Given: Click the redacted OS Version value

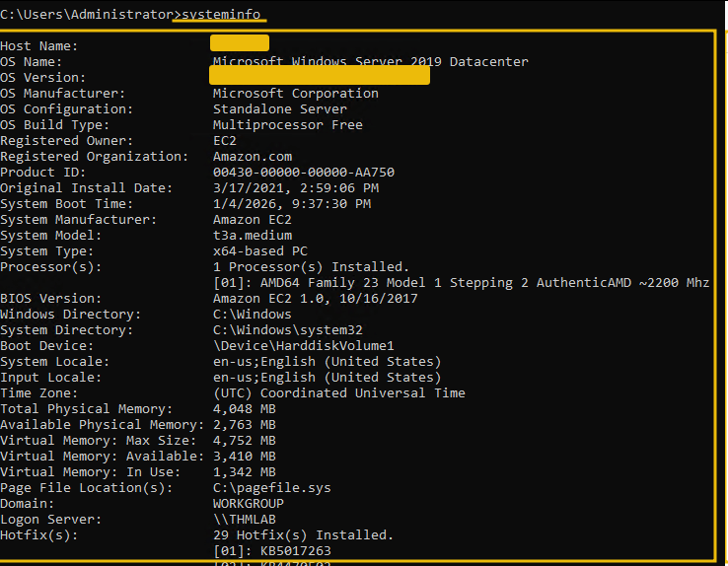Looking at the screenshot, I should 321,76.
